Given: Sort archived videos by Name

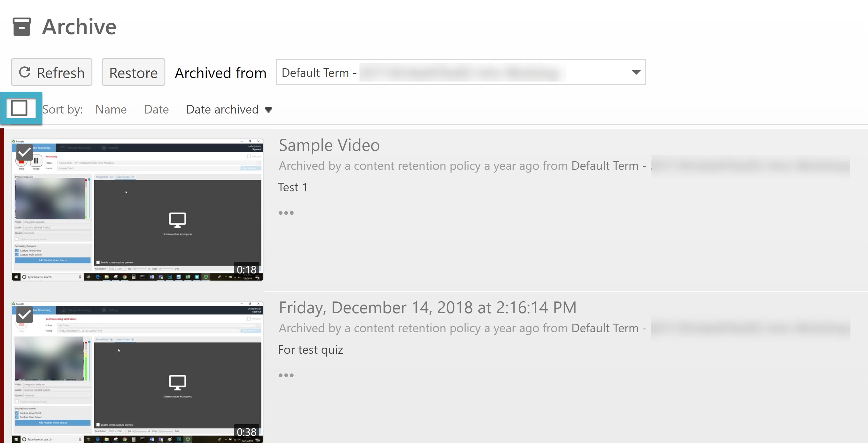Looking at the screenshot, I should pos(111,110).
